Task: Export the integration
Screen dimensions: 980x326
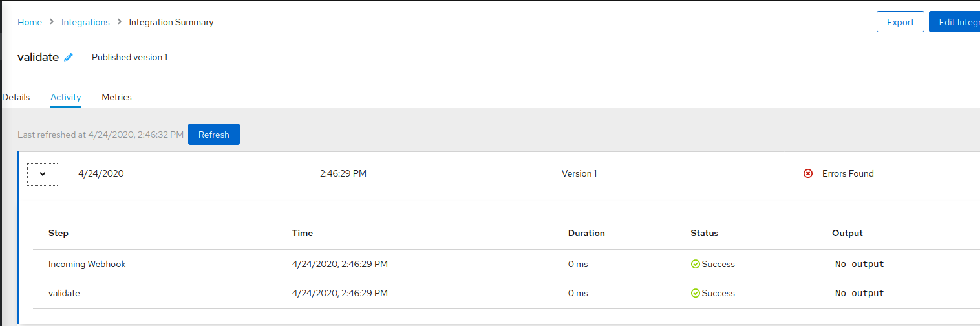Action: [x=900, y=22]
